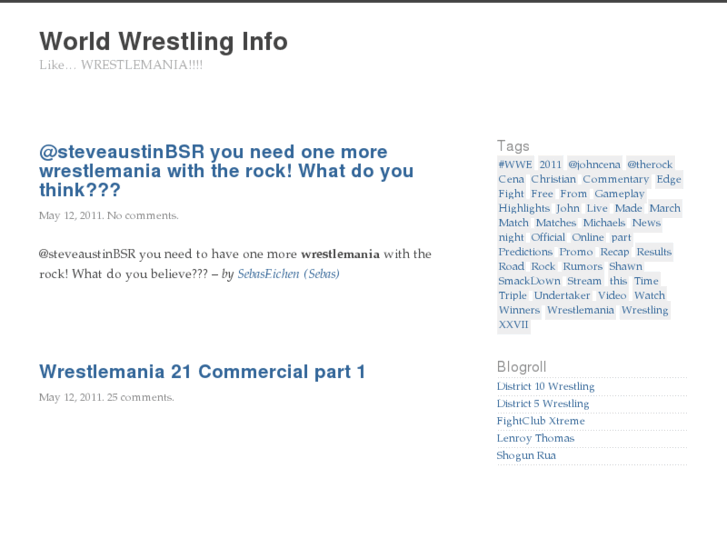Image resolution: width=727 pixels, height=545 pixels.
Task: Choose the Highlights tag
Action: coord(524,209)
